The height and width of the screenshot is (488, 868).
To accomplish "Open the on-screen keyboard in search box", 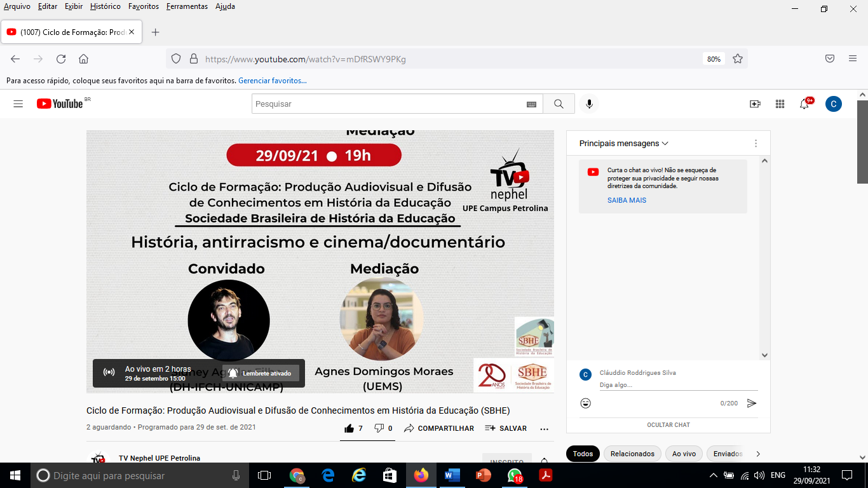I will (531, 104).
